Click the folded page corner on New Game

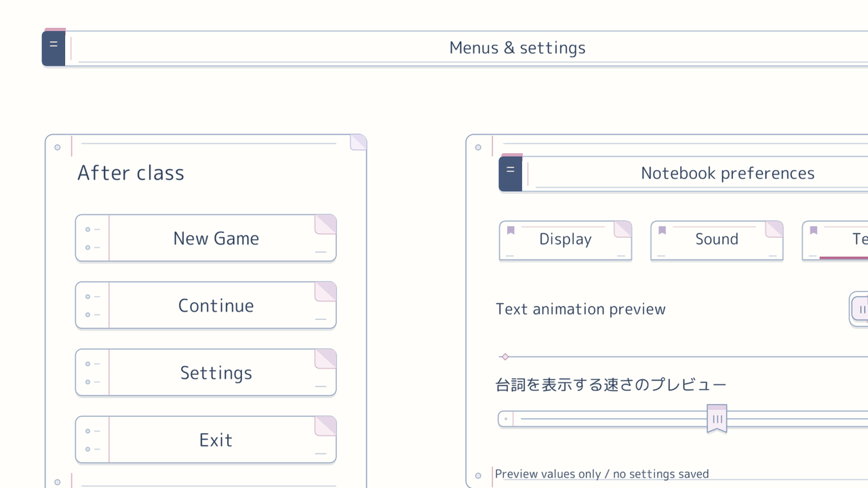tap(325, 224)
